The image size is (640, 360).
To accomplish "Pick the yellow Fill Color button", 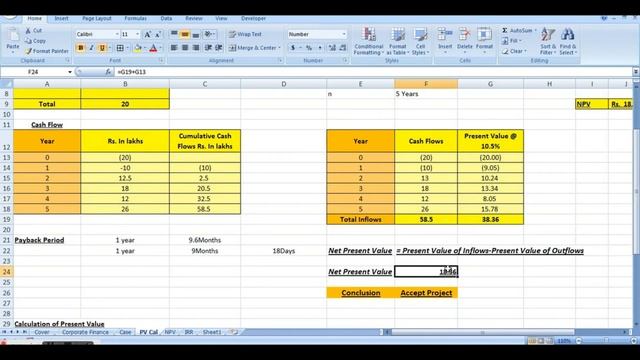I will coord(138,48).
